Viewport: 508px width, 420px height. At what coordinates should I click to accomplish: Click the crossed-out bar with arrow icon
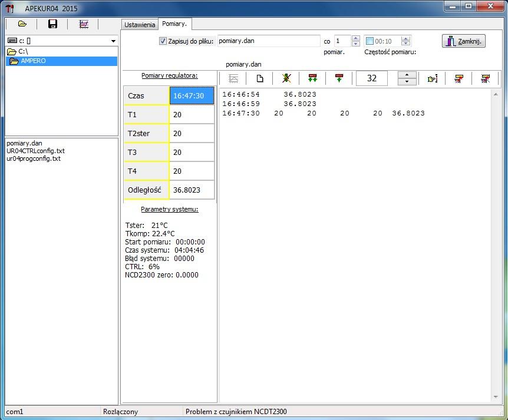pos(486,78)
